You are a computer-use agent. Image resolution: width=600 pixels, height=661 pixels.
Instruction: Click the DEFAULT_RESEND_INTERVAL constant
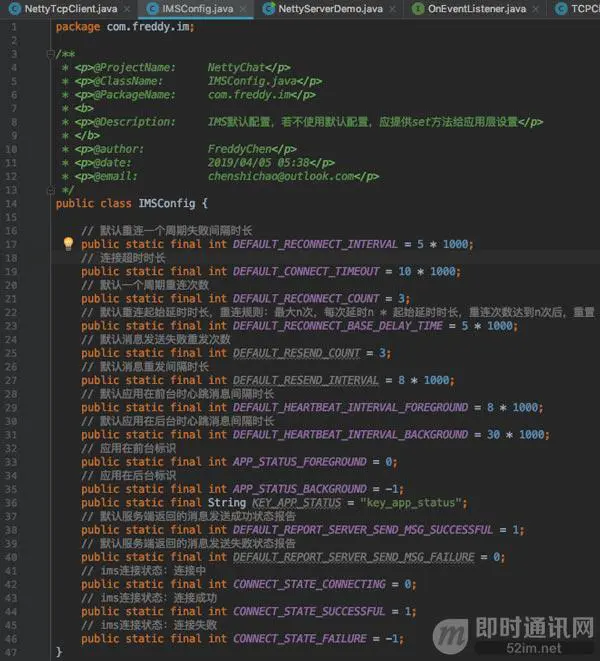pyautogui.click(x=306, y=380)
